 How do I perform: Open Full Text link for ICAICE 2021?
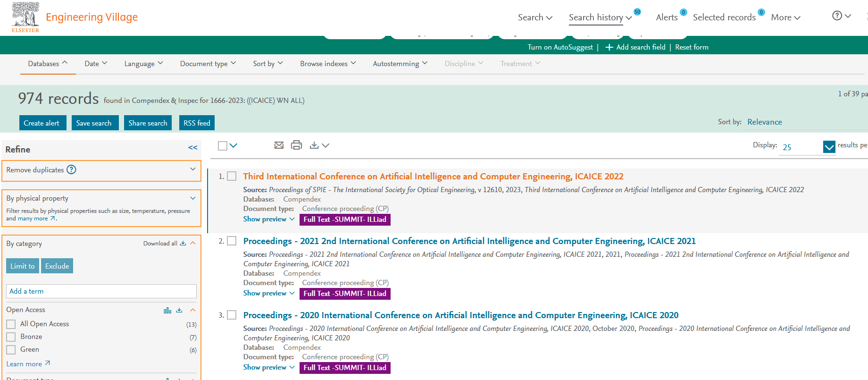[345, 294]
